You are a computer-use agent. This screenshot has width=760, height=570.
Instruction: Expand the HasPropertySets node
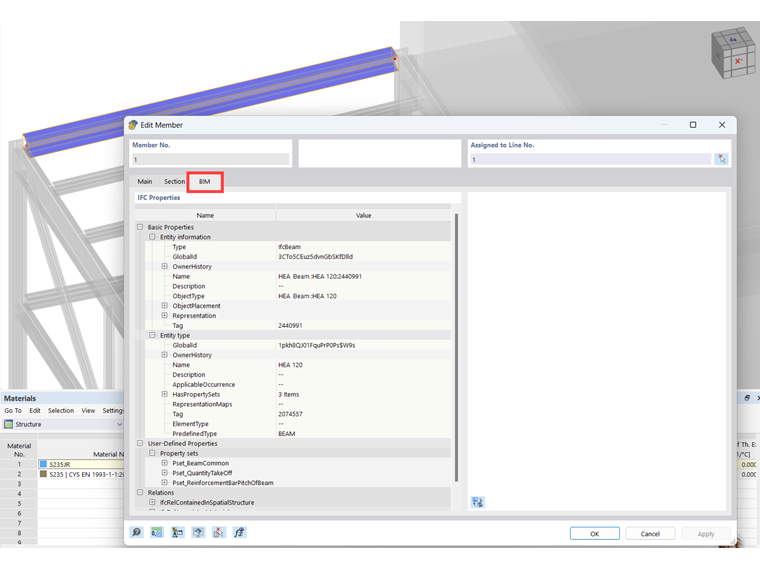point(164,394)
